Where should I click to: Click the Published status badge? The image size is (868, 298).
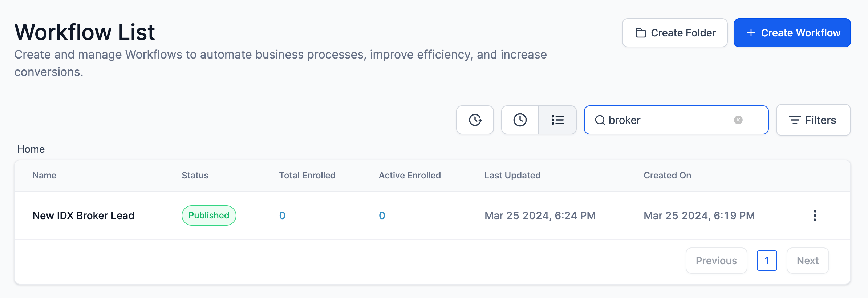click(209, 216)
